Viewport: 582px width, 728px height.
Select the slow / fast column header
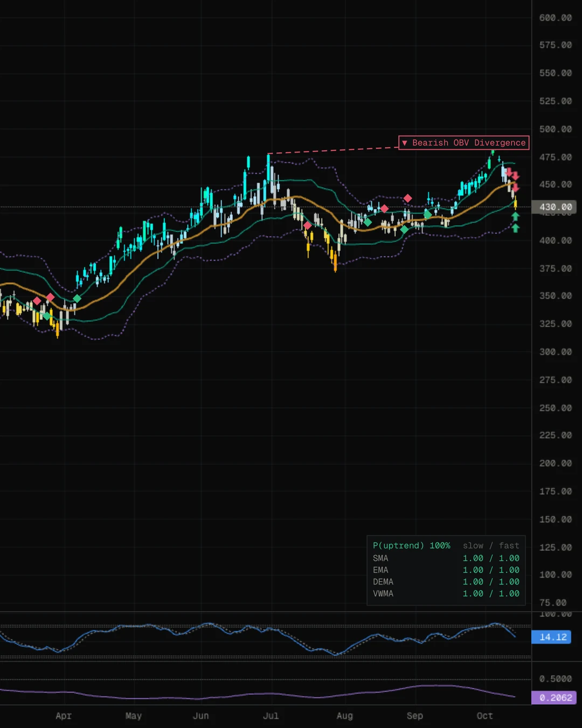click(491, 546)
